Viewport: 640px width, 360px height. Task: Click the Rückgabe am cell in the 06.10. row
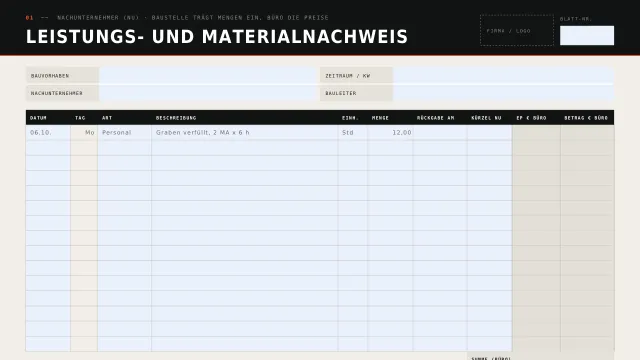(440, 133)
